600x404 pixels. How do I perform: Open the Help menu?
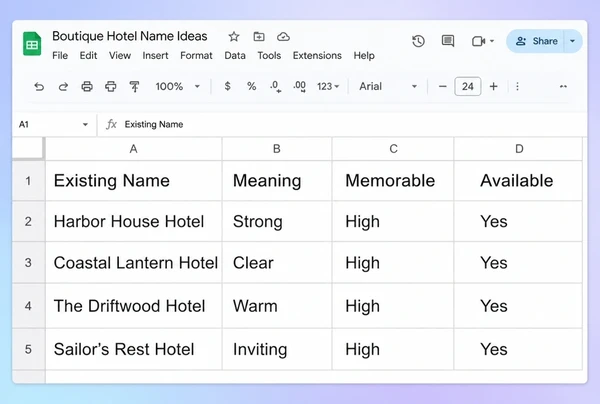click(364, 55)
